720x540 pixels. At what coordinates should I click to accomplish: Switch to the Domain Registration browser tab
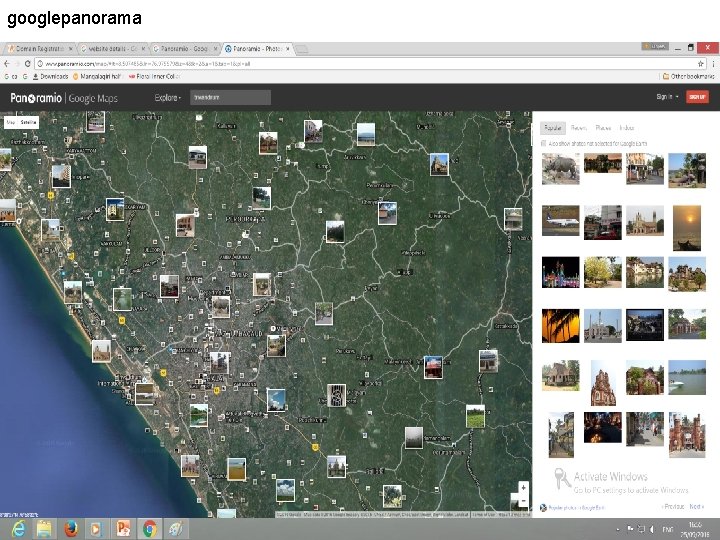point(39,49)
